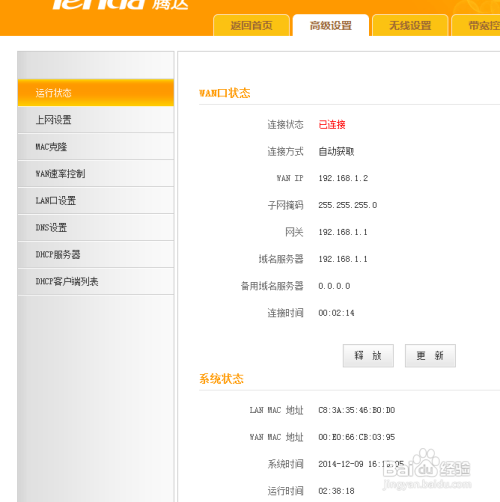Select 运行状态 in the sidebar
500x502 pixels.
tap(96, 93)
